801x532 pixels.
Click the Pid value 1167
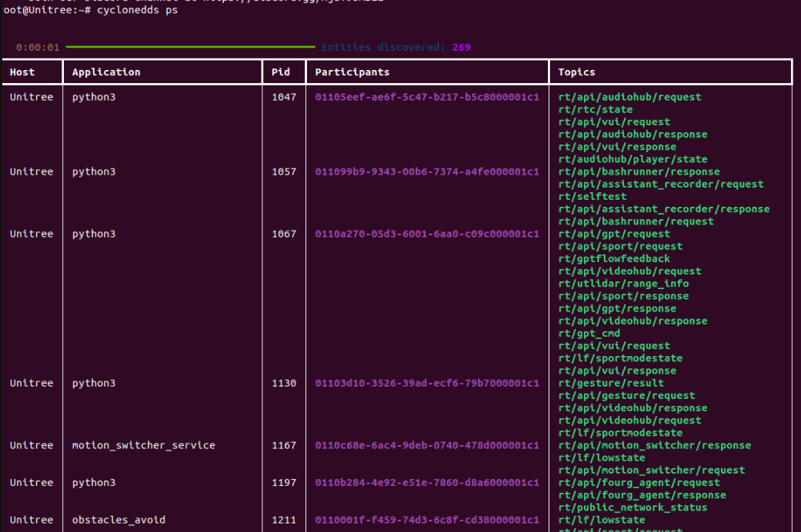click(283, 445)
